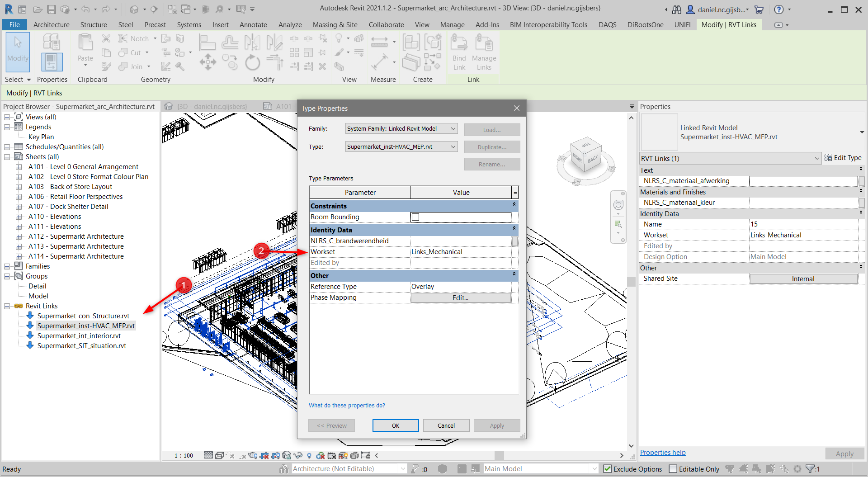This screenshot has height=477, width=868.
Task: Enable the Editable Only checkbox
Action: (x=673, y=469)
